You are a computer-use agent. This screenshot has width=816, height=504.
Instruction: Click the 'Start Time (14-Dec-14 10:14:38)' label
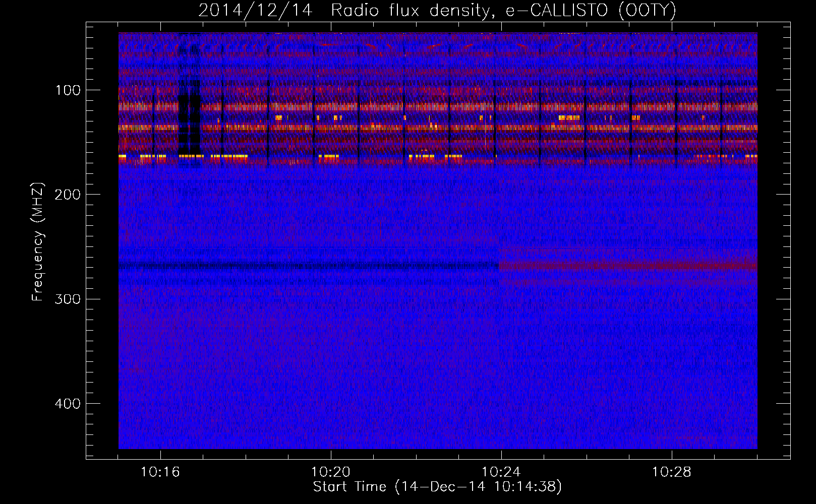[x=437, y=487]
